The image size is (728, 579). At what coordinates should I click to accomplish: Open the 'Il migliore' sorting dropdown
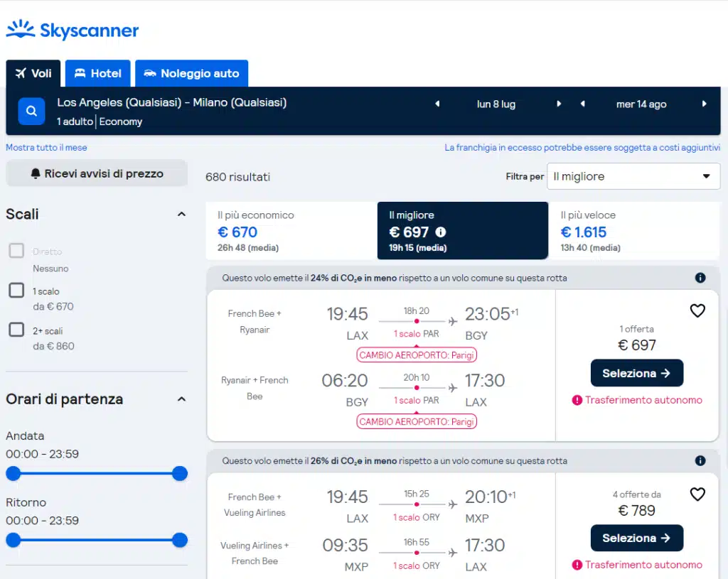pos(633,176)
